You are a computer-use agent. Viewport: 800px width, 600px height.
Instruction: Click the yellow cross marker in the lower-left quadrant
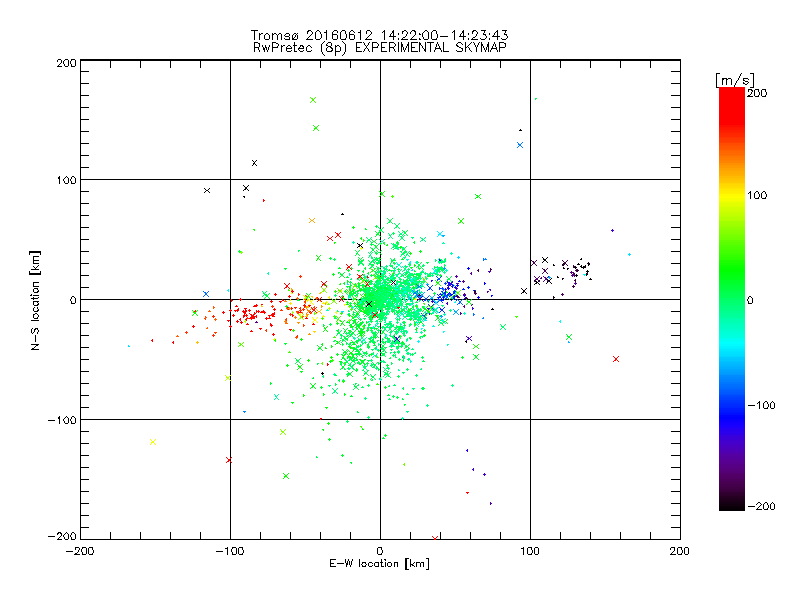pyautogui.click(x=153, y=442)
